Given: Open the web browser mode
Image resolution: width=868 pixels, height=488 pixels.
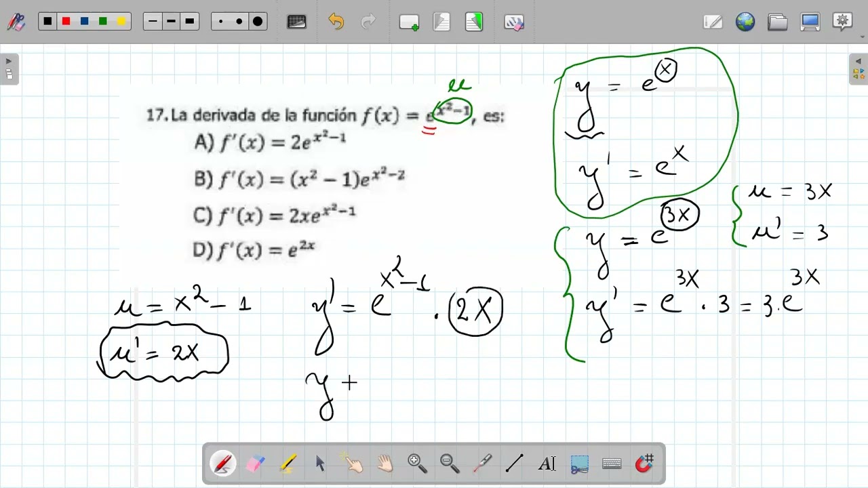Looking at the screenshot, I should tap(745, 22).
